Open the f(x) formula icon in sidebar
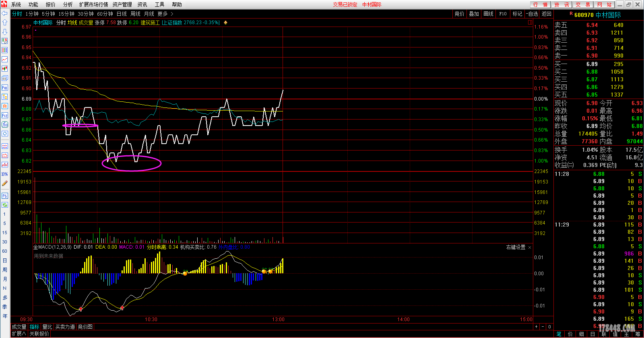 coord(5,124)
